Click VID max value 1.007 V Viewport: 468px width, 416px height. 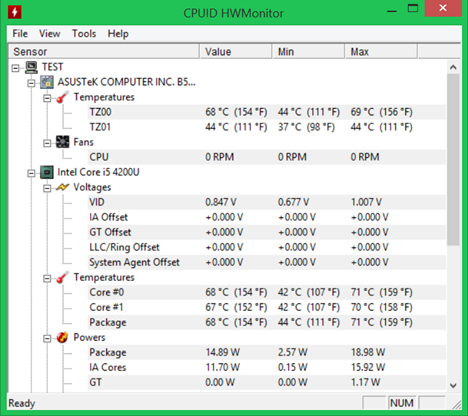coord(366,202)
